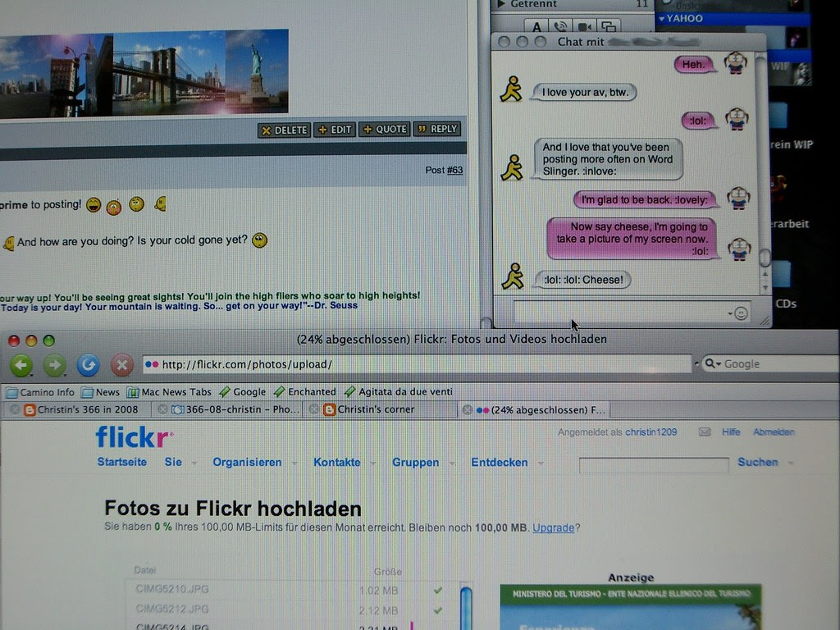
Task: Close the 24% abgeschlossen Flickr tab
Action: coord(467,410)
